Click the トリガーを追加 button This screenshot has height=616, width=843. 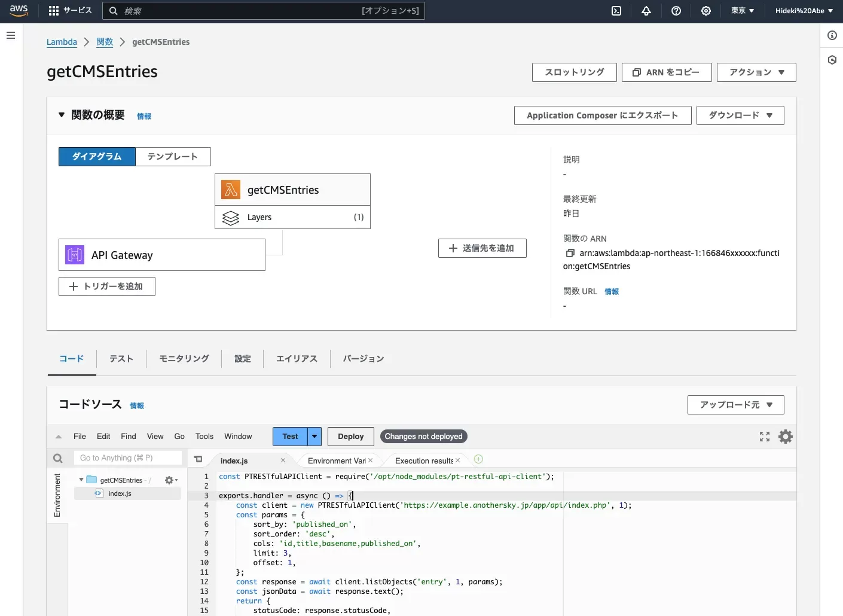(107, 286)
